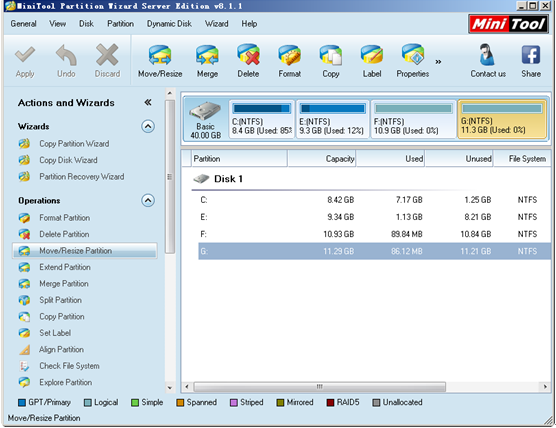Select the G:(NTFS) partition block
The height and width of the screenshot is (428, 556).
point(502,119)
